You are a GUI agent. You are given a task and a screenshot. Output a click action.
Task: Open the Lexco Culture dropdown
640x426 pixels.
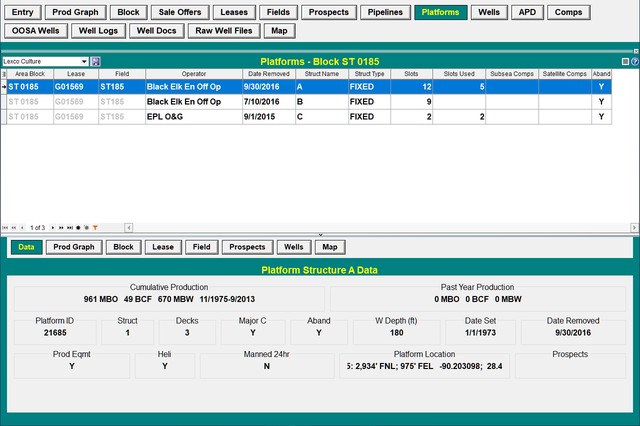[x=83, y=62]
